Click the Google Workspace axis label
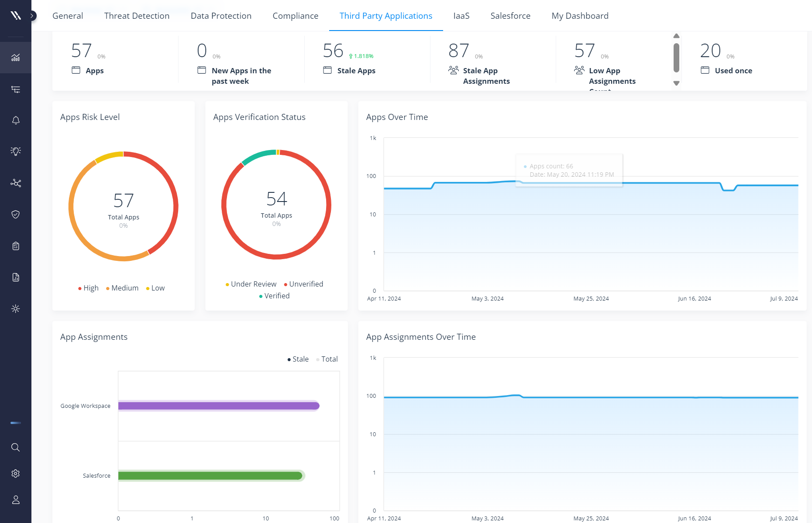 [86, 406]
